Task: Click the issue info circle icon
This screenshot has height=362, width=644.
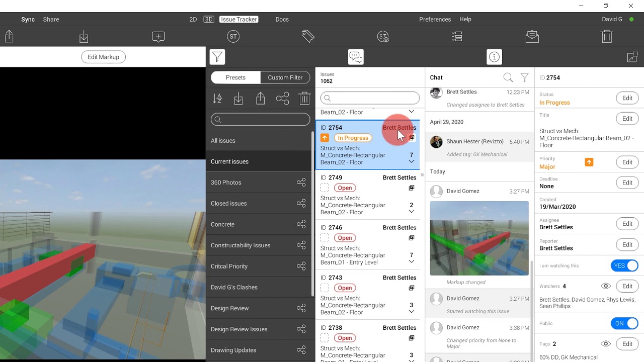Action: pos(494,57)
